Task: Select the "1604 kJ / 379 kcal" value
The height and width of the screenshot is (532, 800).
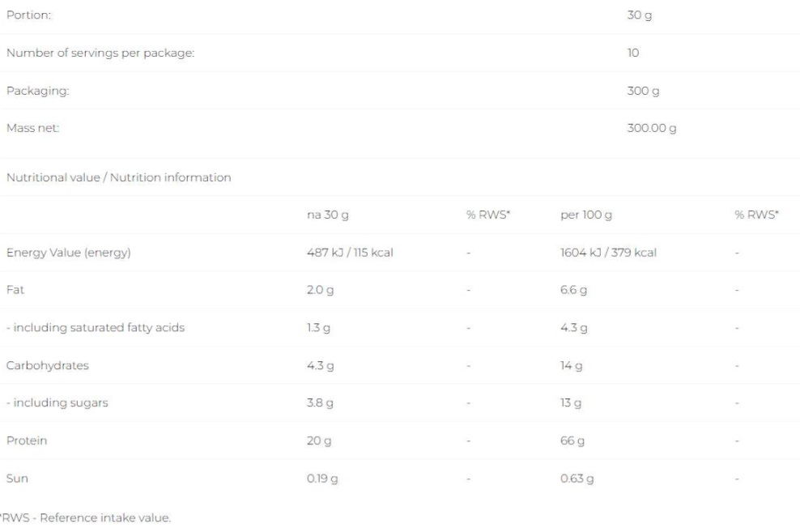Action: coord(608,253)
